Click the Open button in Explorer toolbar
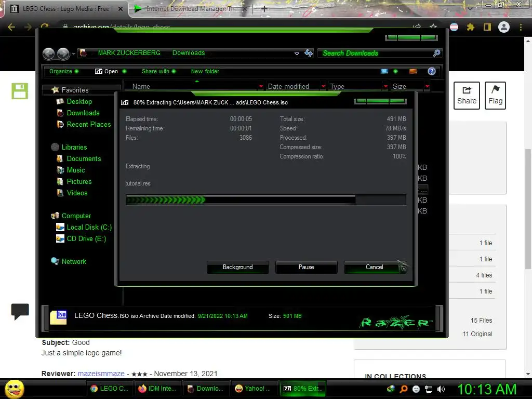Viewport: 532px width, 399px height. (107, 71)
